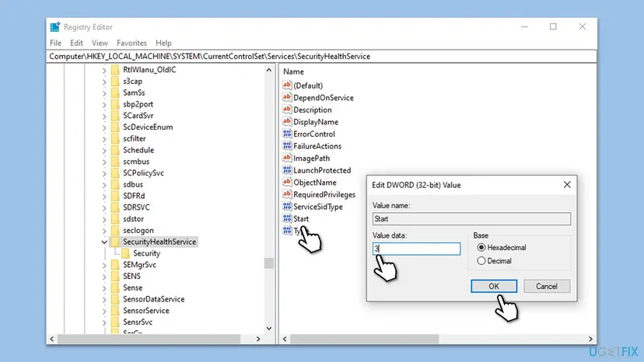Click the ErrorControl DWORD value icon
The width and height of the screenshot is (644, 362).
(287, 134)
